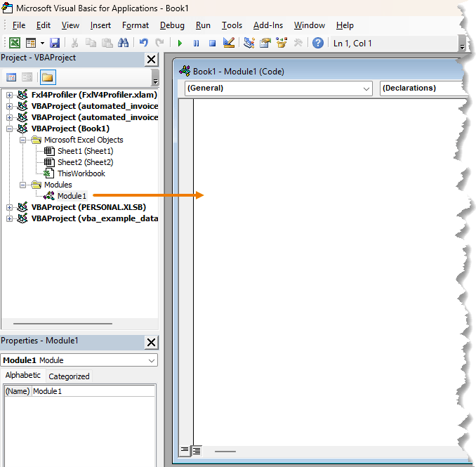Toggle Full Module View button in code window
476x467 pixels.
197,451
